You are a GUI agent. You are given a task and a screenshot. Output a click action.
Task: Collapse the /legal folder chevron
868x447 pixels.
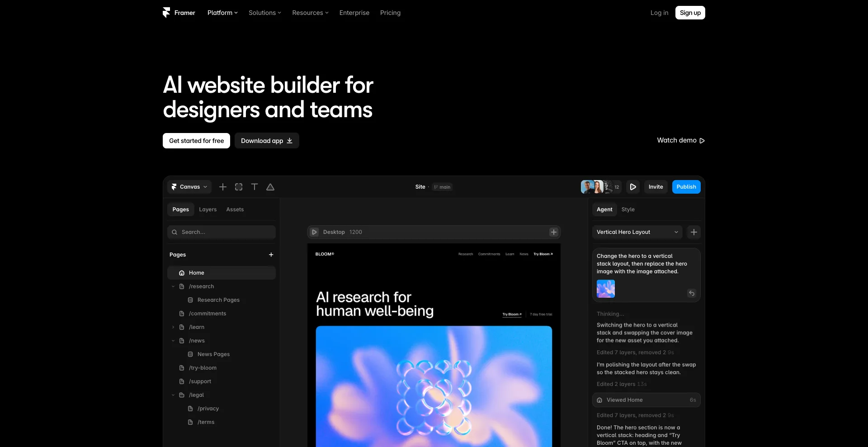click(173, 395)
